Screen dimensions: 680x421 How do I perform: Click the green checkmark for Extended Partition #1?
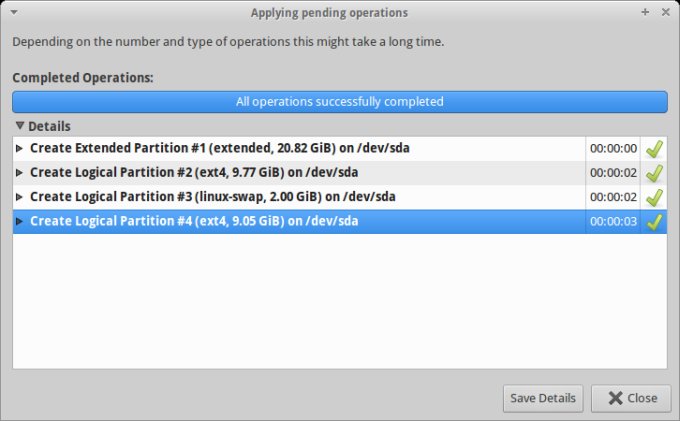pos(654,149)
